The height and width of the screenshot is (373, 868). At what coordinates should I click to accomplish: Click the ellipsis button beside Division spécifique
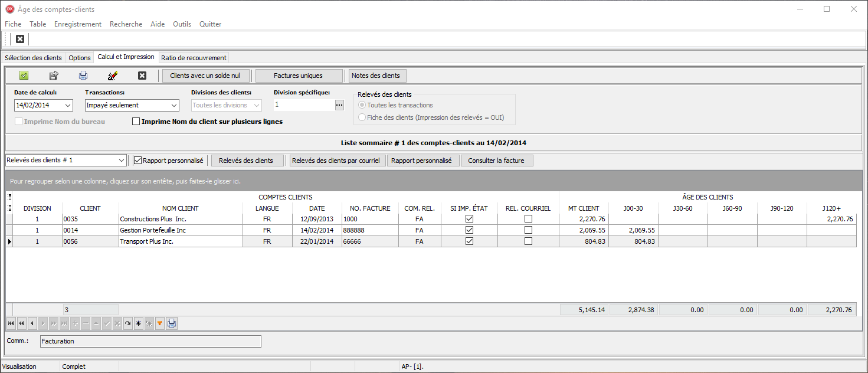point(339,105)
